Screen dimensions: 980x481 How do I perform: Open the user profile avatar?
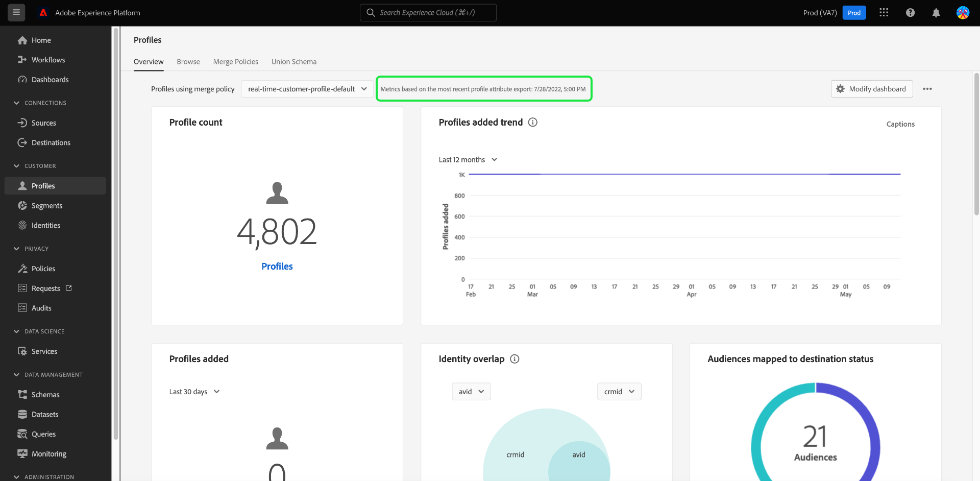963,13
